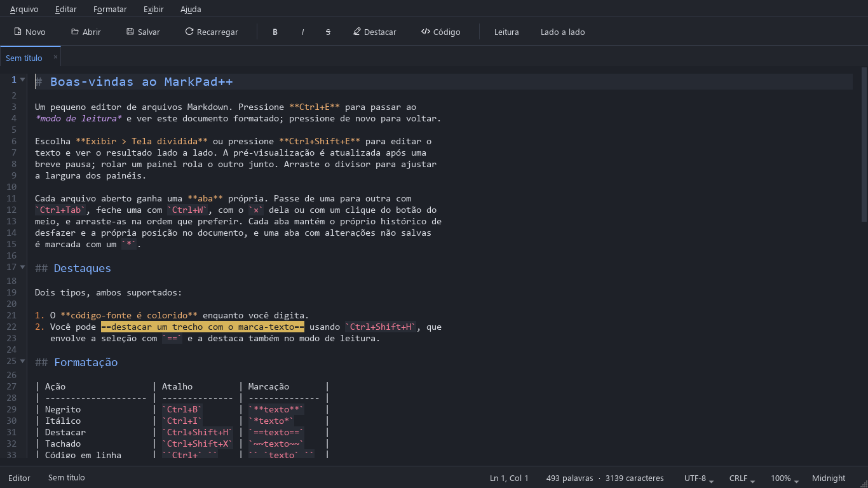The width and height of the screenshot is (868, 488).
Task: Click the Novo new-file button
Action: [x=30, y=32]
